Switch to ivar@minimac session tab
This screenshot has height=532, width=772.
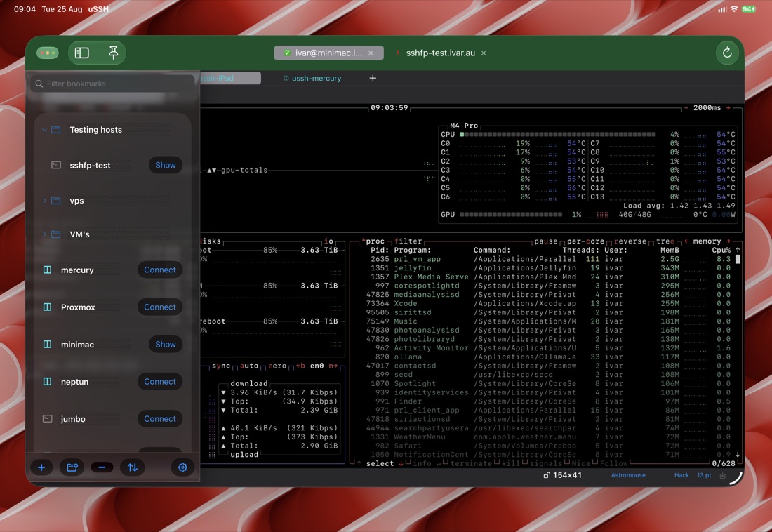pos(329,53)
